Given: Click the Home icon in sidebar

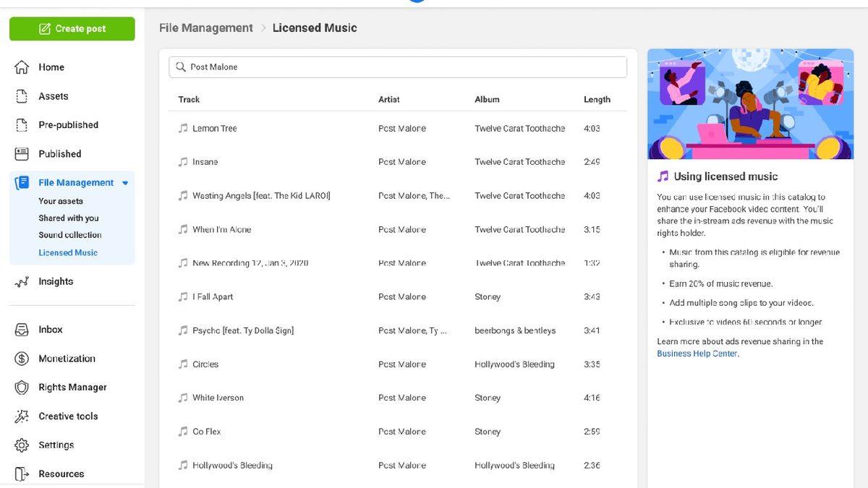Looking at the screenshot, I should point(22,67).
